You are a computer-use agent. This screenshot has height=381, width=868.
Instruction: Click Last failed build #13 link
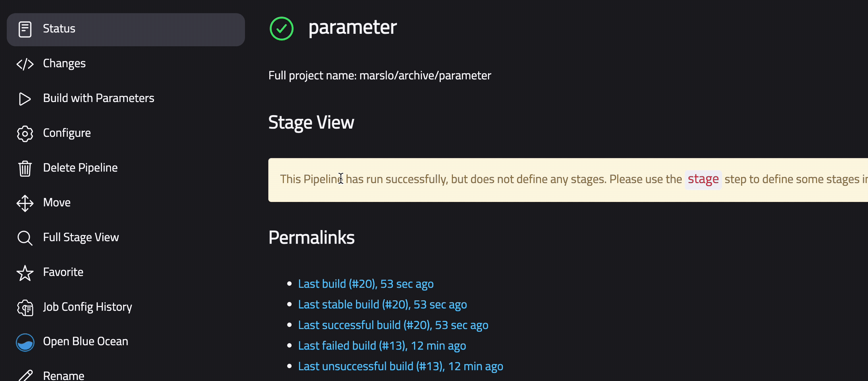click(x=382, y=345)
